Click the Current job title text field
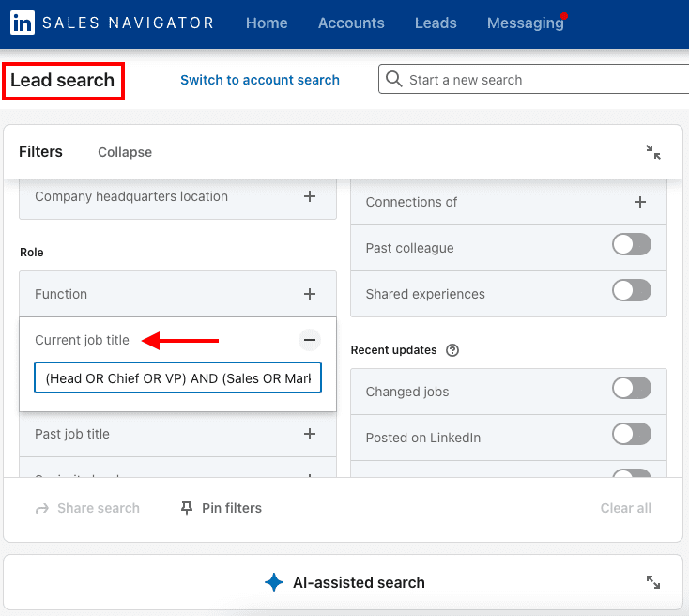Screen dimensions: 689x616 click(177, 378)
